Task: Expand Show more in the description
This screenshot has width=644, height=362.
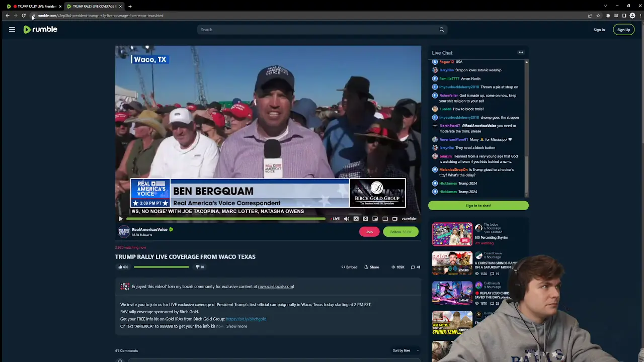Action: pyautogui.click(x=236, y=326)
